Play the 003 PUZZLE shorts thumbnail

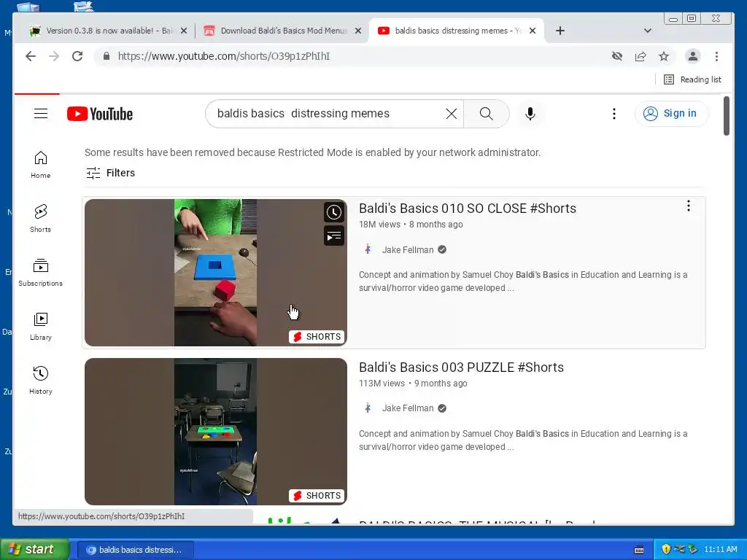pyautogui.click(x=216, y=432)
